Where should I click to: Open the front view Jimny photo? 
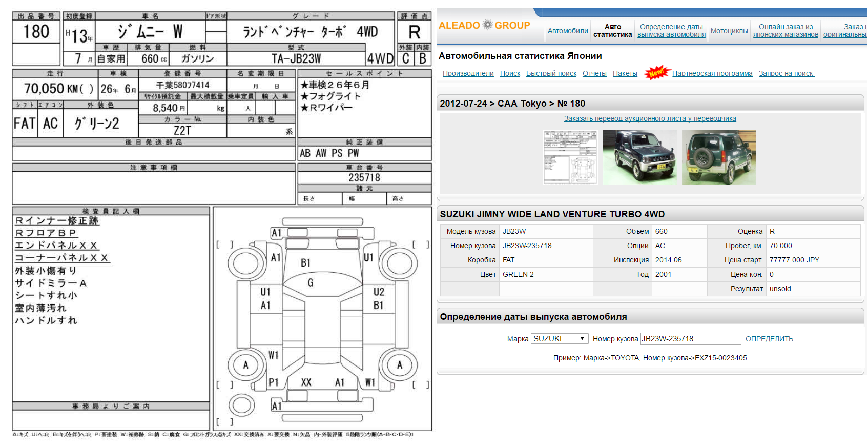(x=639, y=157)
